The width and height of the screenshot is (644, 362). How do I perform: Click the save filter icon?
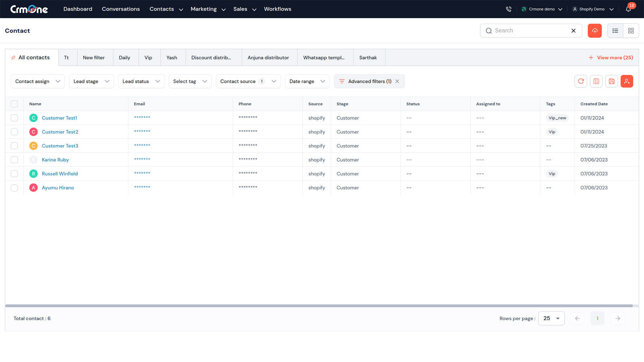click(x=611, y=81)
